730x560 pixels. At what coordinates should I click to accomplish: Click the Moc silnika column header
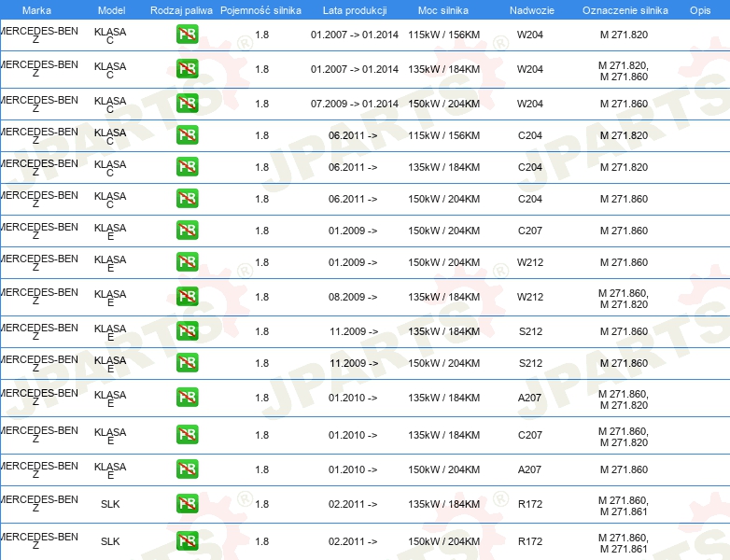click(443, 10)
